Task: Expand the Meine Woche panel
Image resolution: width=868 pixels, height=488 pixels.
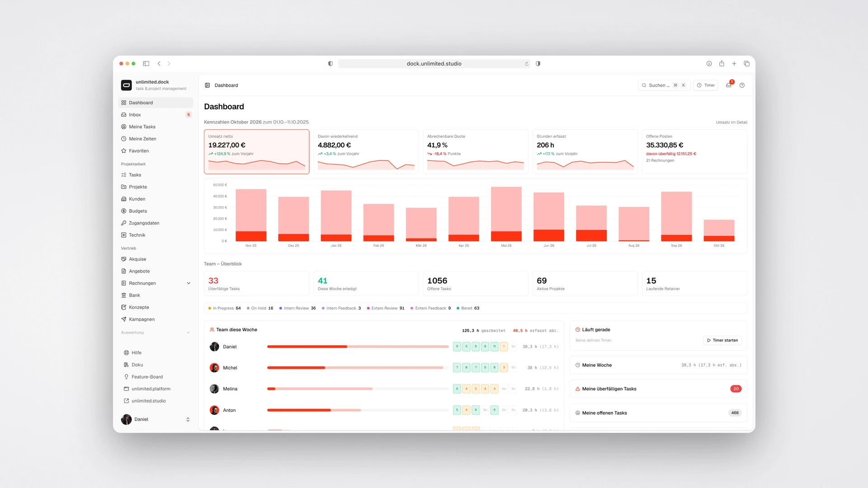Action: coord(658,365)
